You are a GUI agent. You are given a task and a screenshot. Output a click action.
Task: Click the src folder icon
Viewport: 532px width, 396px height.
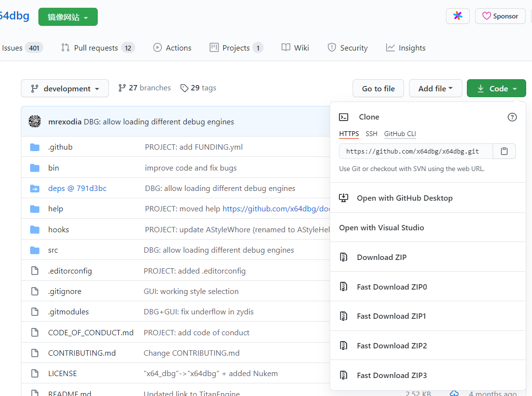pos(35,250)
